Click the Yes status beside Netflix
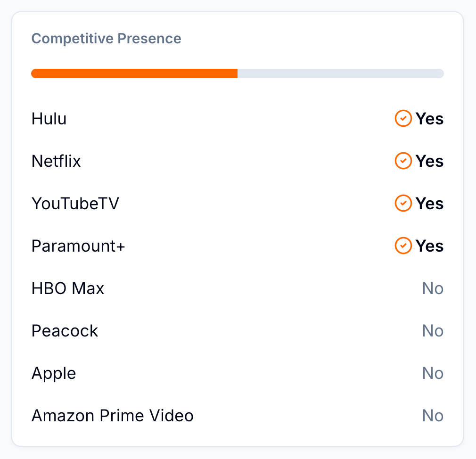The image size is (476, 459). 430,161
